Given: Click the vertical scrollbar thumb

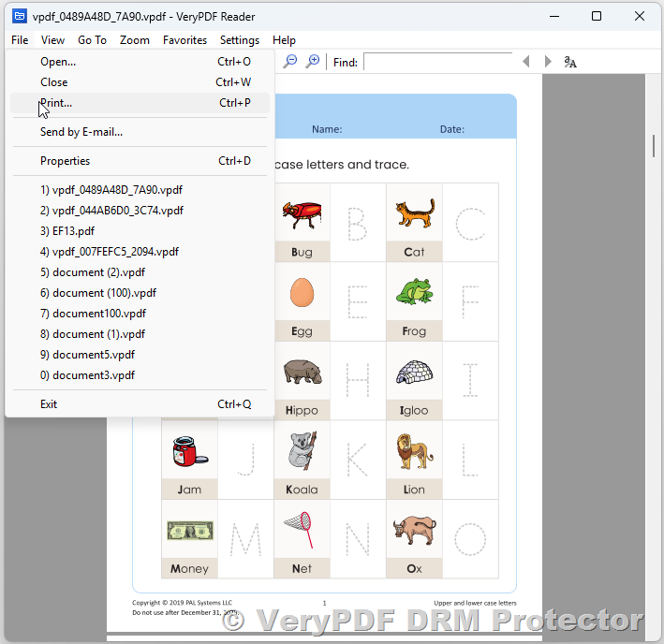Looking at the screenshot, I should pyautogui.click(x=654, y=146).
